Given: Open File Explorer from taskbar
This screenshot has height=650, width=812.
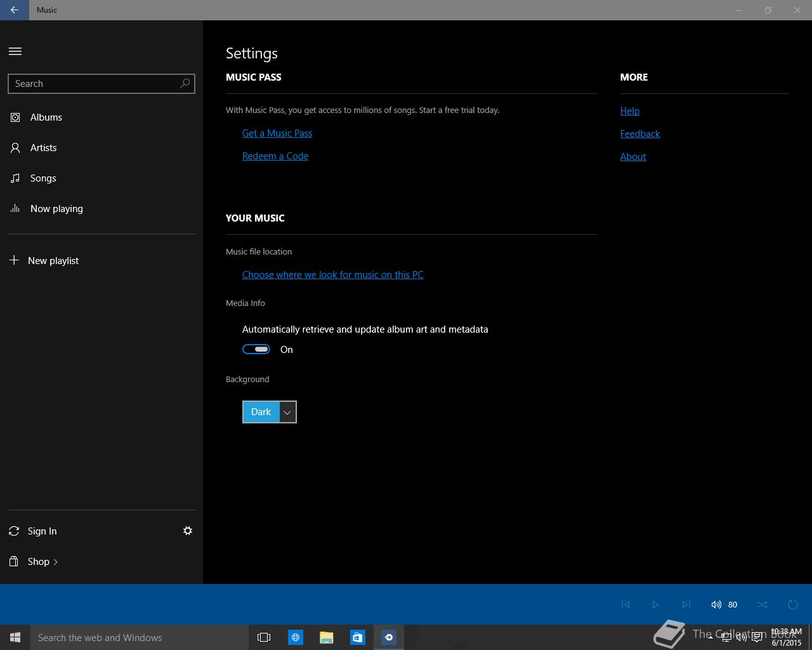Looking at the screenshot, I should (x=327, y=637).
